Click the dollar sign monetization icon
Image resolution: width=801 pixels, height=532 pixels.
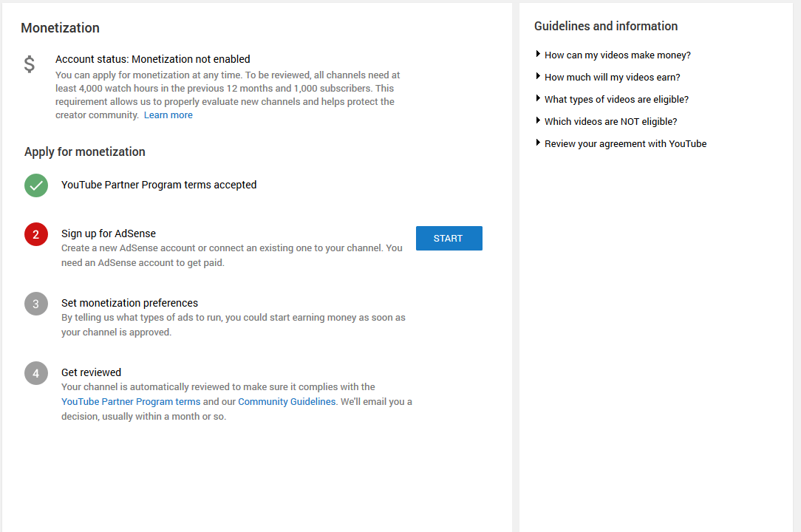[30, 64]
